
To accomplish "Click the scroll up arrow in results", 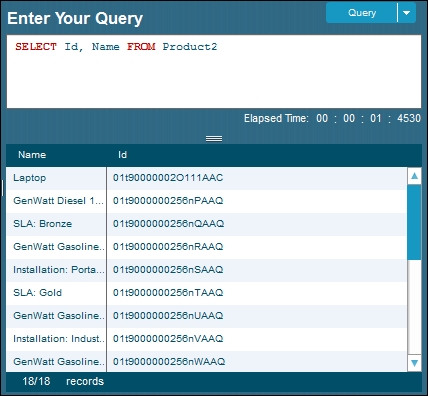I will point(414,176).
